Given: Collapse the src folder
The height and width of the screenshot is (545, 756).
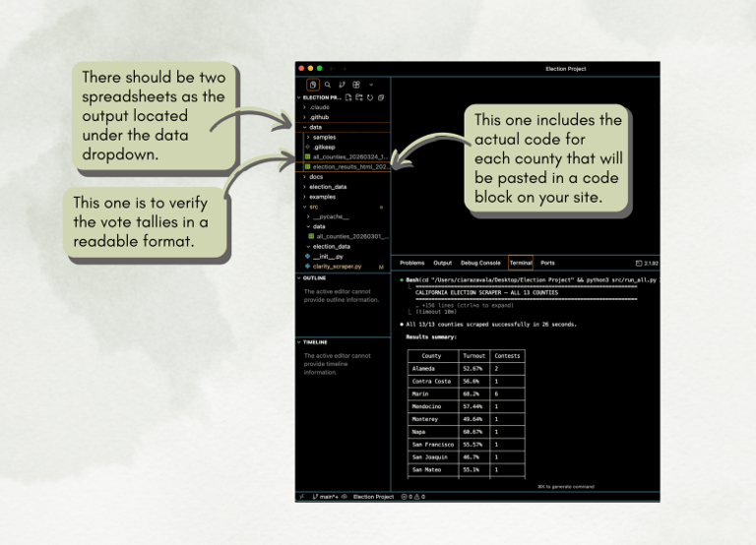Looking at the screenshot, I should pyautogui.click(x=311, y=207).
